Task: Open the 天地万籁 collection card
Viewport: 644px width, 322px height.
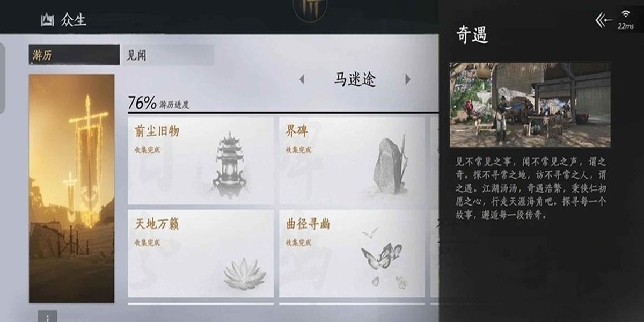Action: pos(201,253)
